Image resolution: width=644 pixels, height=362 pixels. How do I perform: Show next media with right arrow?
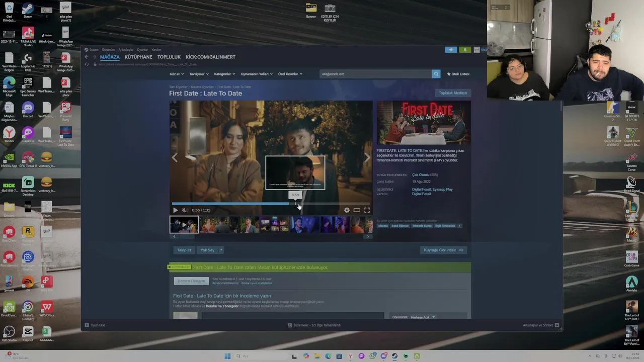[x=367, y=157]
